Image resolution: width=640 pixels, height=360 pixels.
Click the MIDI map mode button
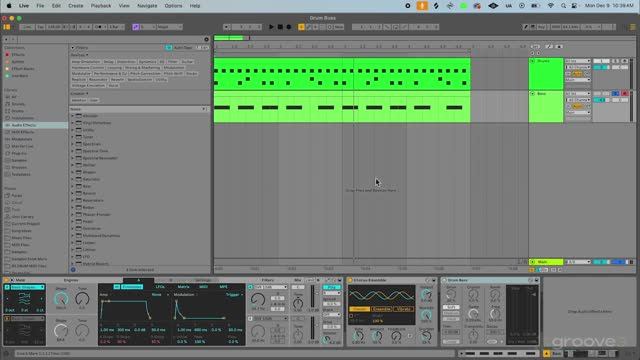[x=556, y=27]
